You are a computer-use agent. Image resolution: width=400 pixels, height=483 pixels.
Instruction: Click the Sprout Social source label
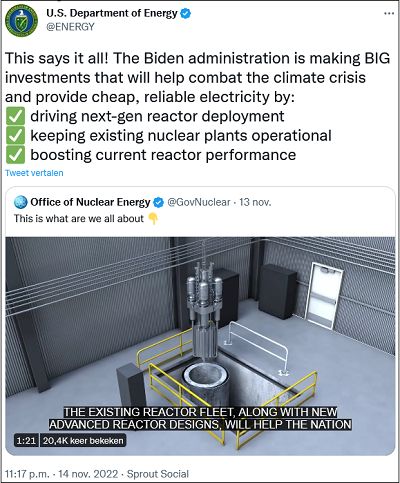(158, 474)
